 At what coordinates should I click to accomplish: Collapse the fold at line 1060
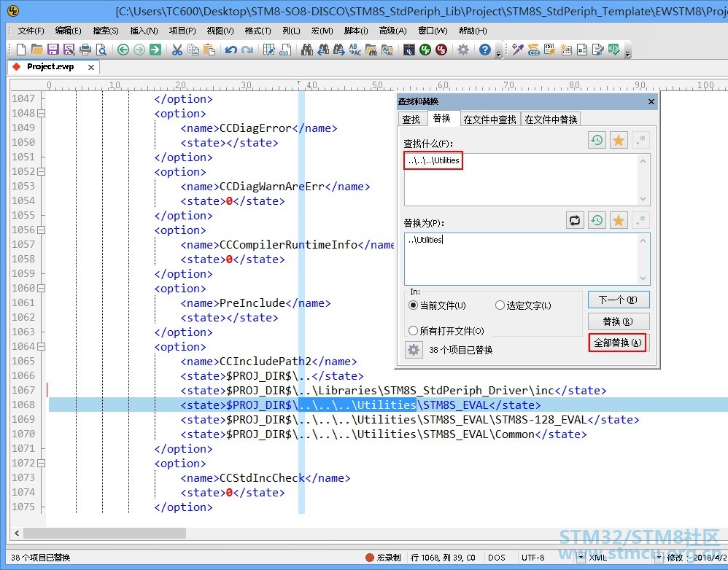(42, 288)
